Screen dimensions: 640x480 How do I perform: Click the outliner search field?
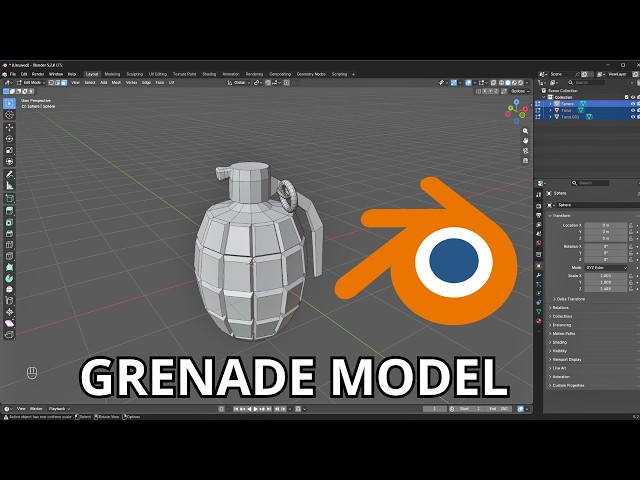tap(586, 82)
